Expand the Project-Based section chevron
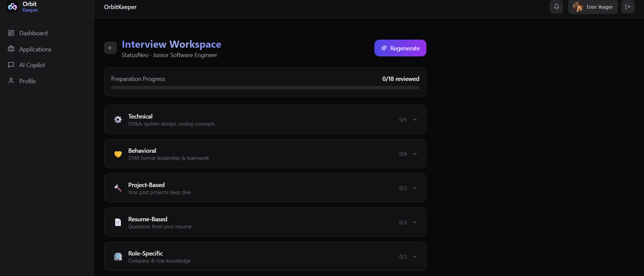Screen dimensions: 644x276 pos(415,188)
